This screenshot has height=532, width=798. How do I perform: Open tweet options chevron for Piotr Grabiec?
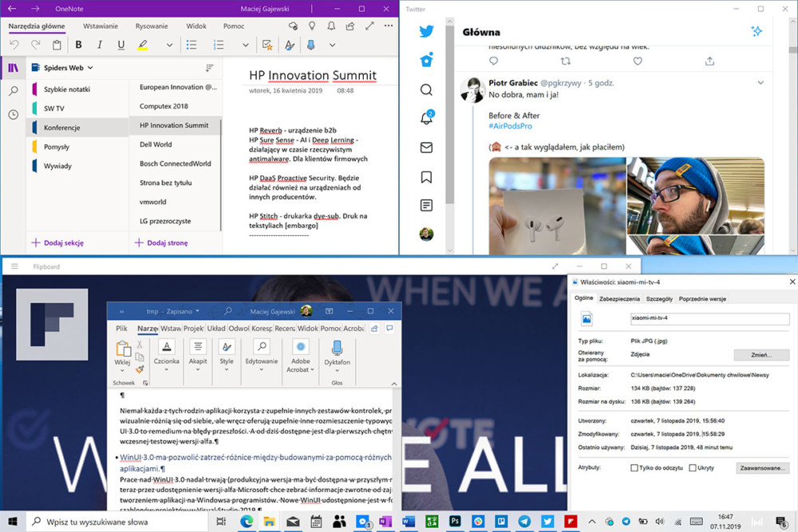point(760,82)
